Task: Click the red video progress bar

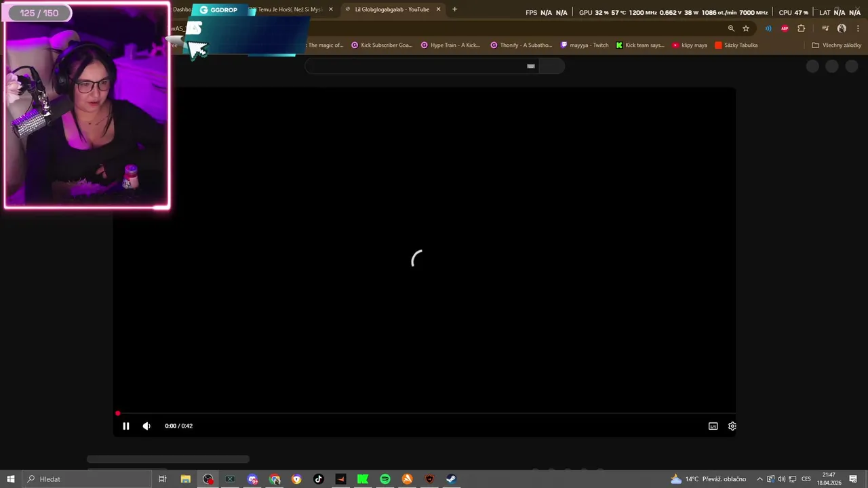Action: tap(425, 413)
